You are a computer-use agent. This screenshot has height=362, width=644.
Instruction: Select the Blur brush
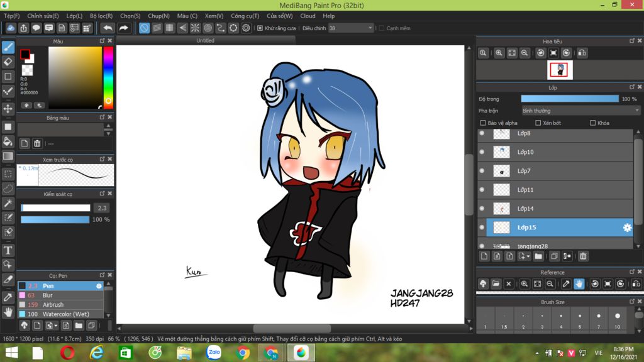[x=60, y=295]
